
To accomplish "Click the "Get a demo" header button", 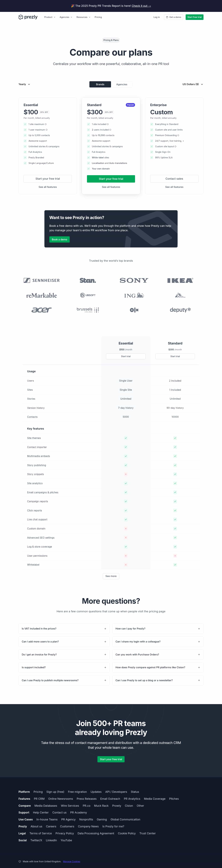I will 174,17.
